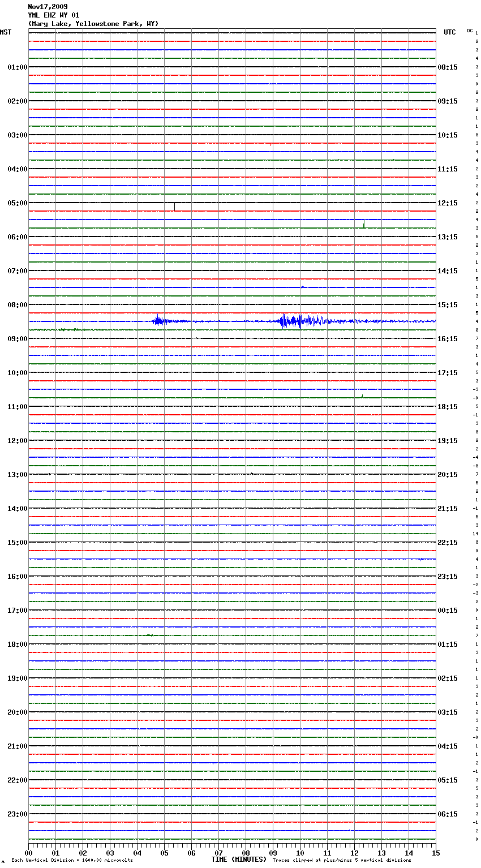This screenshot has width=481, height=868.
Task: Click the UTC time label '18:15'
Action: pyautogui.click(x=448, y=407)
